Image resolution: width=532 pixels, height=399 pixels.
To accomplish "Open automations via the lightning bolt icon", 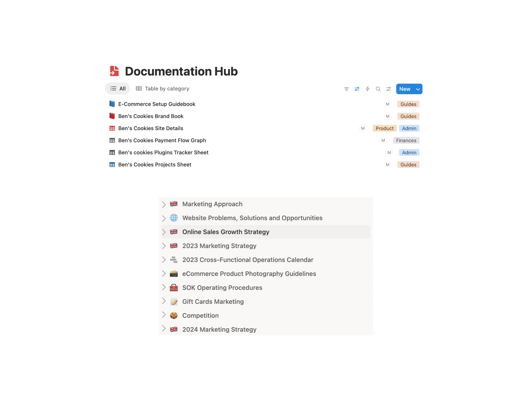I will click(x=367, y=89).
